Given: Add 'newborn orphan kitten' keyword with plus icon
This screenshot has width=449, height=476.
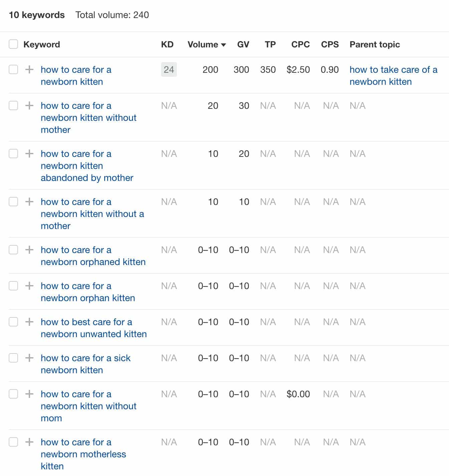Looking at the screenshot, I should (x=29, y=286).
